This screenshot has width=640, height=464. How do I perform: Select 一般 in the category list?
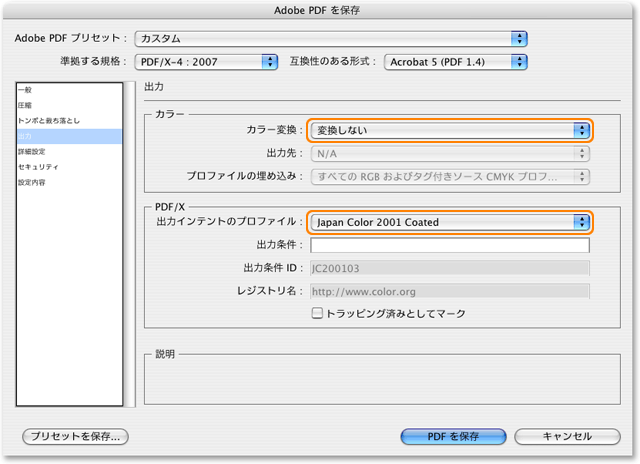coord(24,90)
